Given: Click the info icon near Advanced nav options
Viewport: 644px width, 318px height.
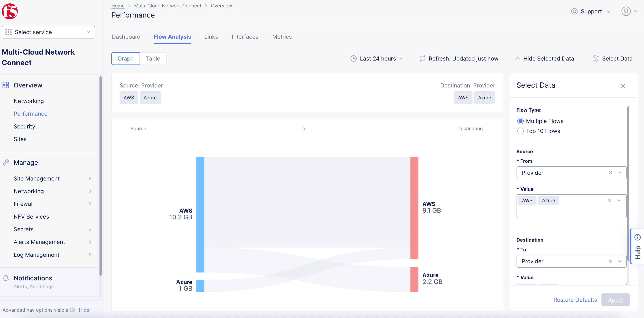Looking at the screenshot, I should pyautogui.click(x=72, y=310).
